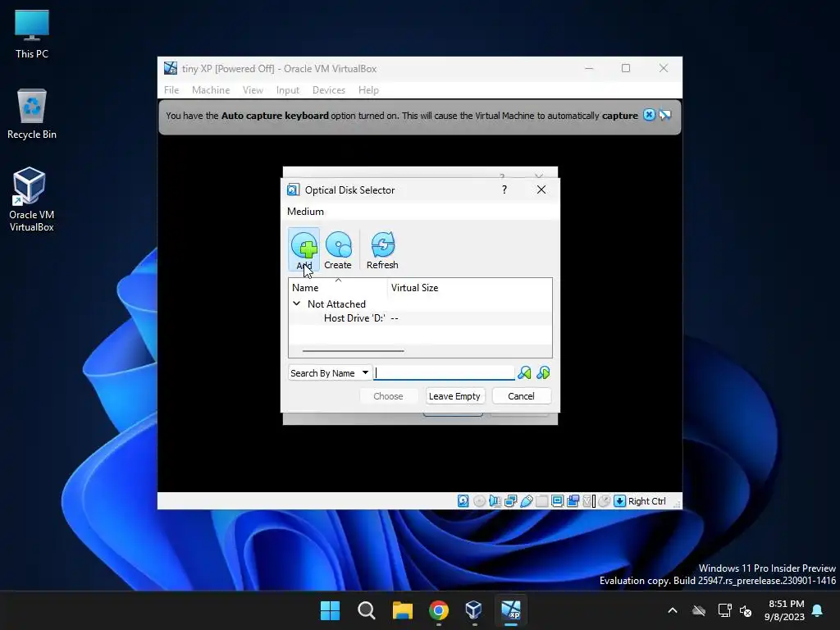Open the Devices menu
This screenshot has height=630, width=840.
(329, 90)
